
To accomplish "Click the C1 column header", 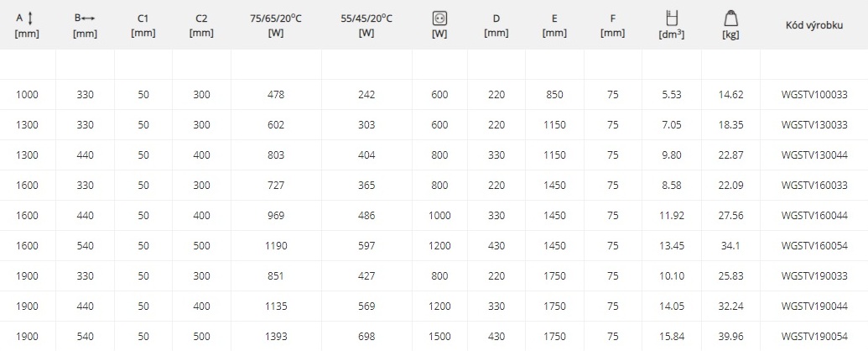I will pyautogui.click(x=143, y=25).
